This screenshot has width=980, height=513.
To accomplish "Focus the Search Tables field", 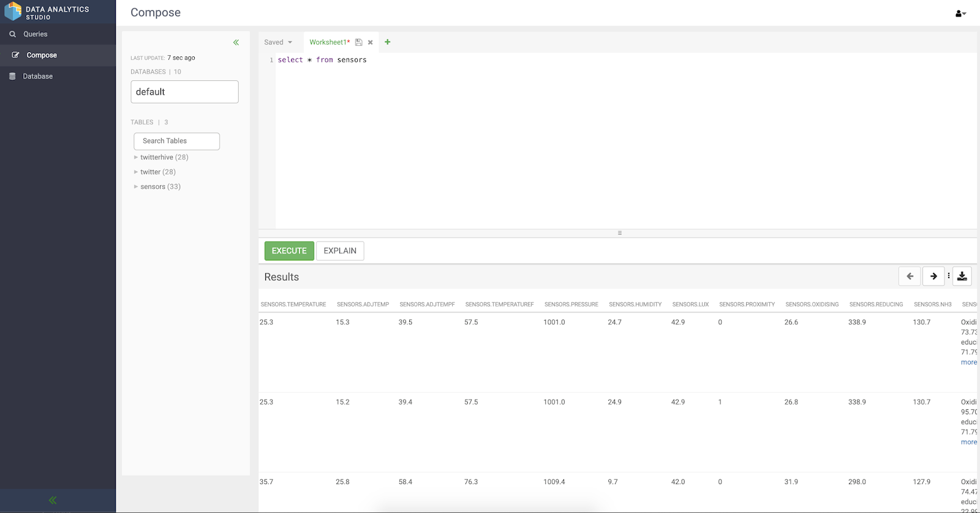I will coord(176,141).
